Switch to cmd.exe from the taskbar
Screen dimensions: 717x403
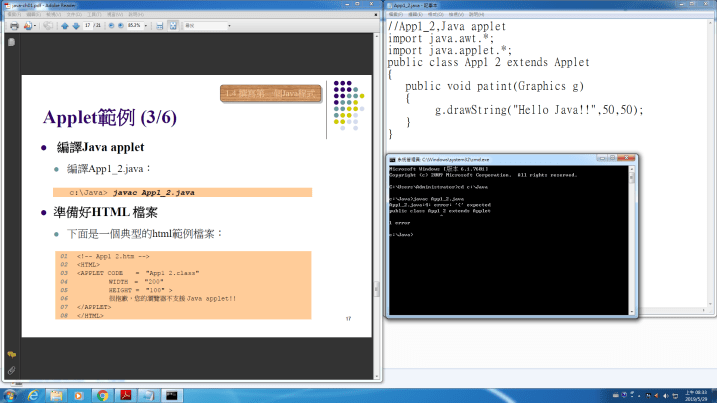pos(171,394)
